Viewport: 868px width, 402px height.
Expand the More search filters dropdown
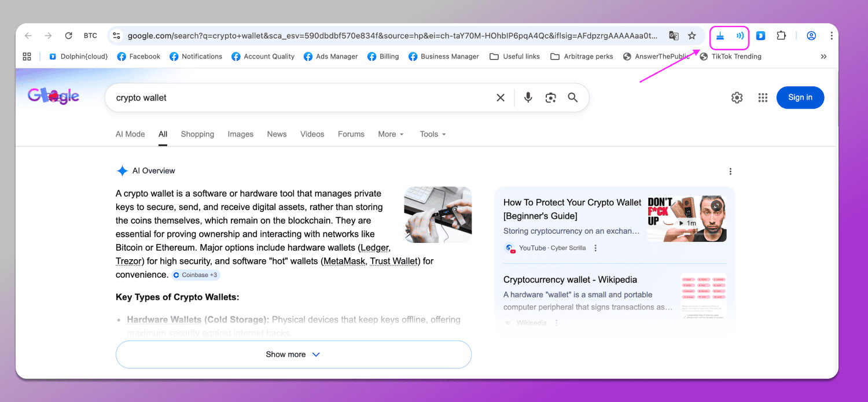[391, 134]
